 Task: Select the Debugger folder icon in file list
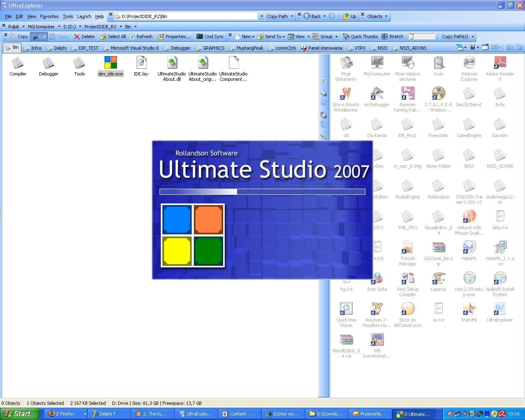[x=49, y=66]
